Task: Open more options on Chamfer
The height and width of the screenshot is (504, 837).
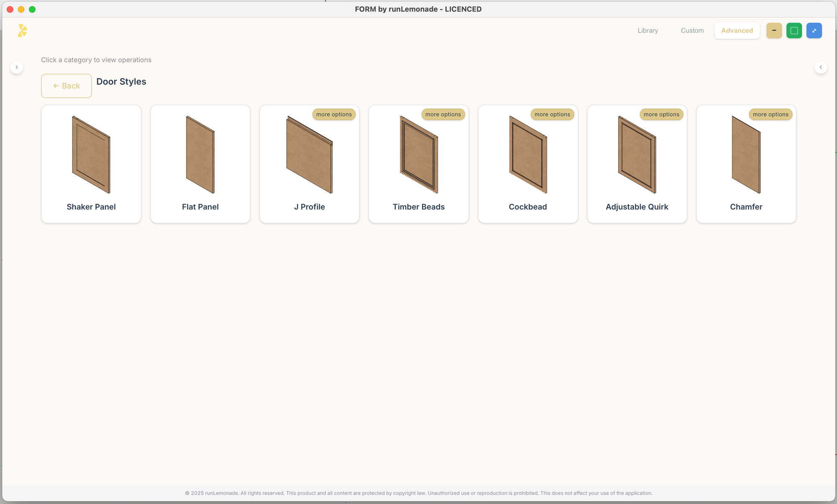Action: [770, 114]
